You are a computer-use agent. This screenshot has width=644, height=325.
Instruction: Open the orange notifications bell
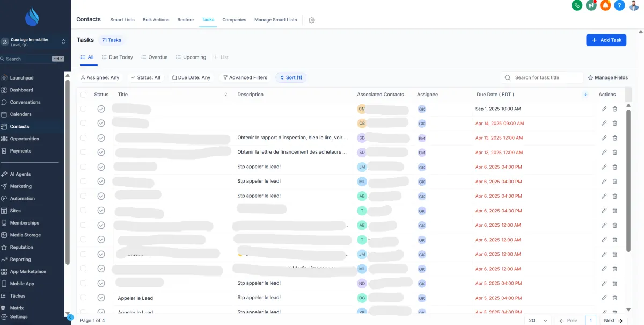605,5
